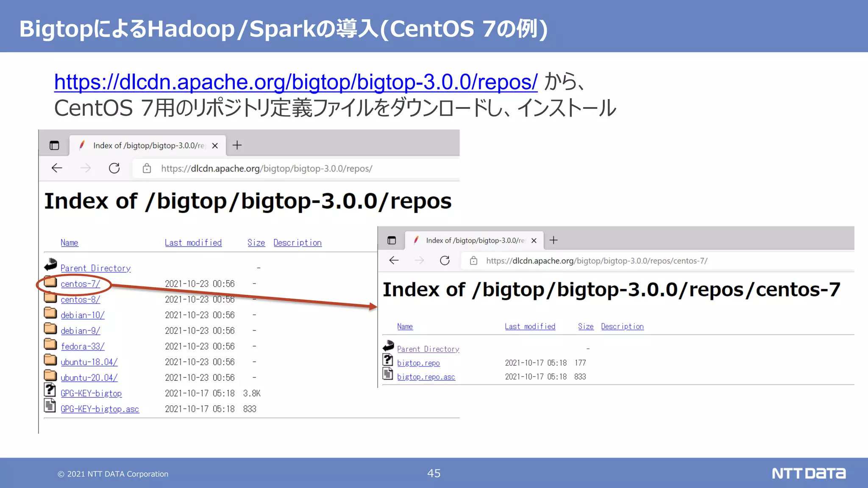
Task: Click the 833 size value of bigtop.repo.asc
Action: tap(580, 377)
